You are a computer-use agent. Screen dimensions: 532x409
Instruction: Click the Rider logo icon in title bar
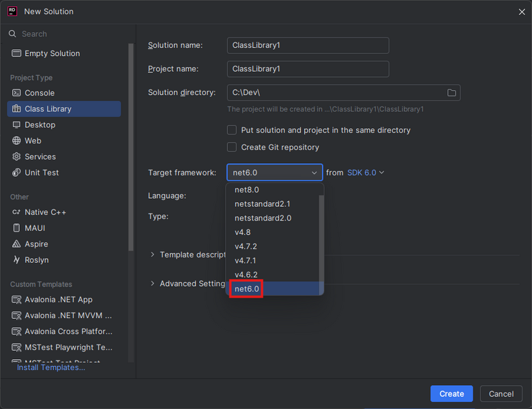click(12, 11)
